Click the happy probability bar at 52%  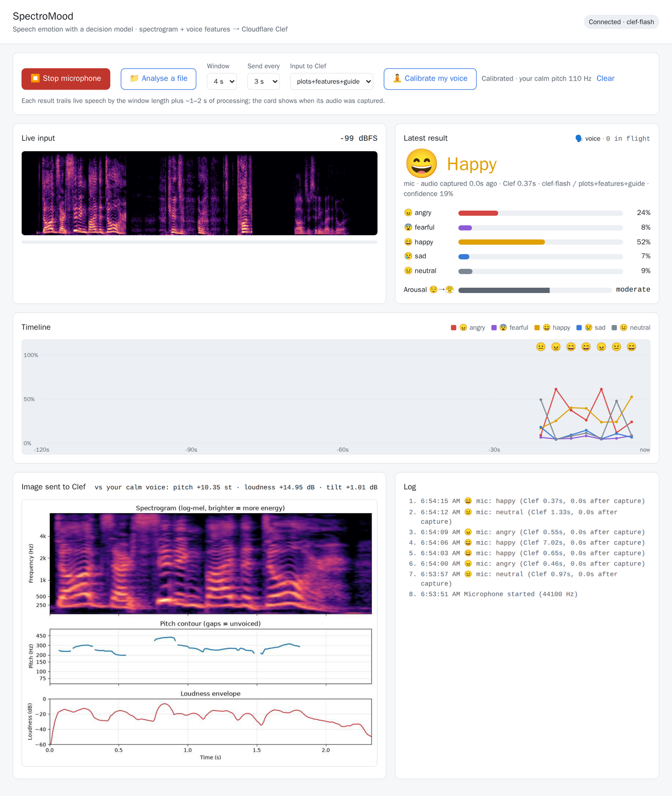coord(540,242)
